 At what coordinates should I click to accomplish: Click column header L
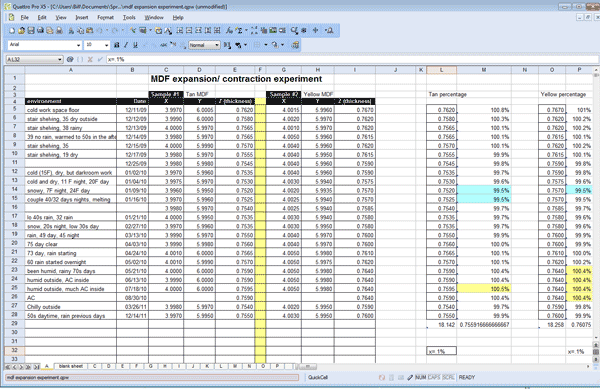point(441,70)
